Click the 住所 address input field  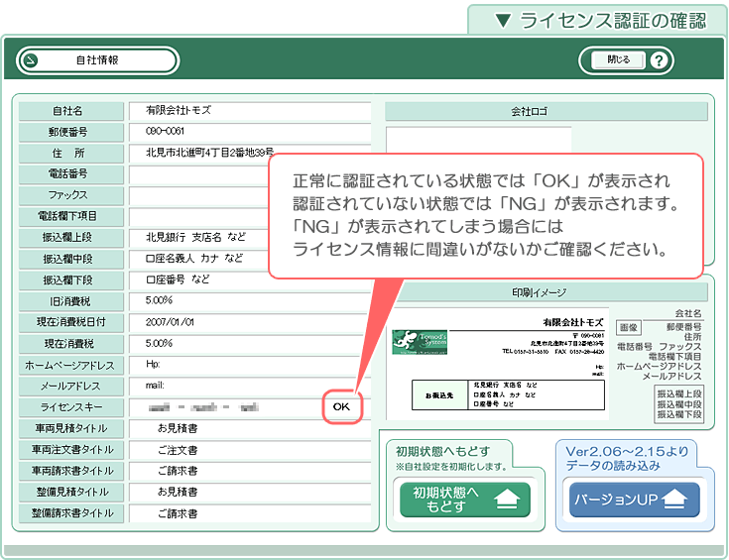(250, 153)
